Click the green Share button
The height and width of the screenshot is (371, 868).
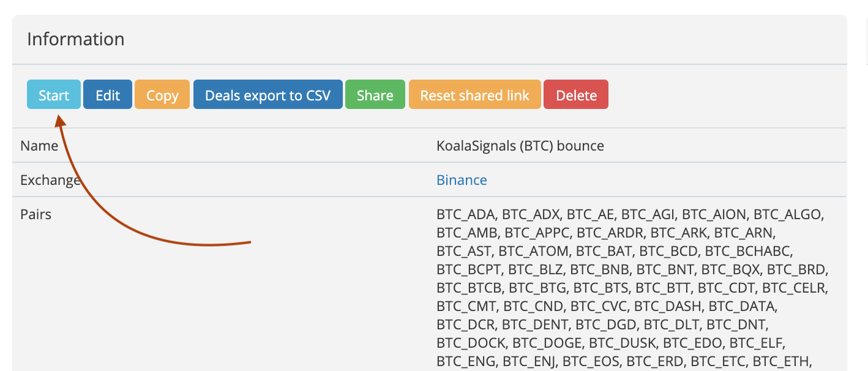tap(375, 95)
